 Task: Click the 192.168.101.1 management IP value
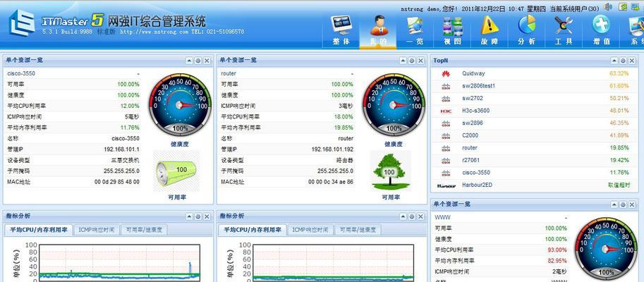pos(121,149)
